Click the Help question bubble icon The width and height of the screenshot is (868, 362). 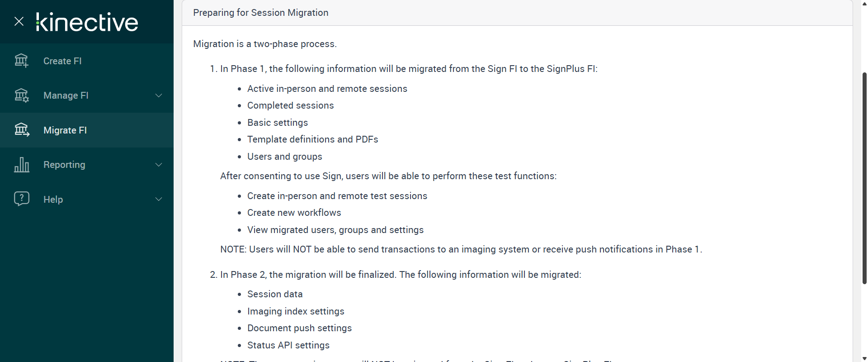coord(21,199)
